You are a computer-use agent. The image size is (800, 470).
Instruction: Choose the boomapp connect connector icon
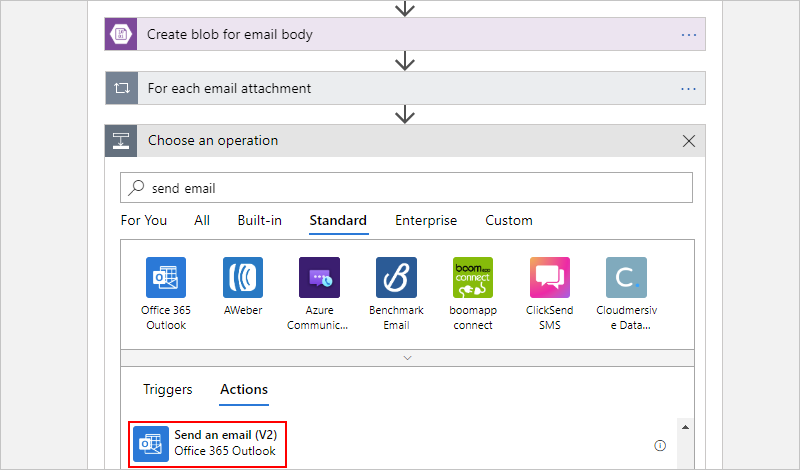(x=473, y=278)
